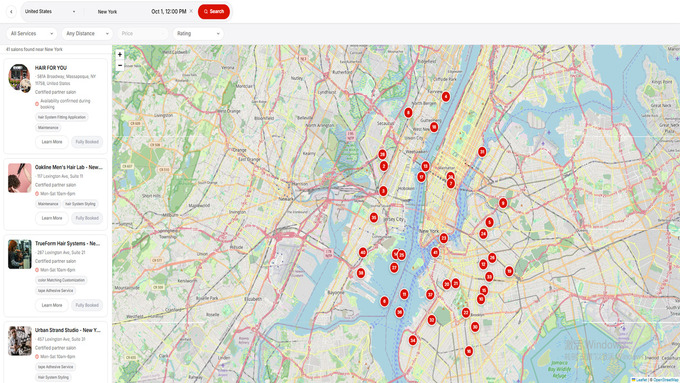This screenshot has height=383, width=680.
Task: Select map marker number 27
Action: pos(394,268)
